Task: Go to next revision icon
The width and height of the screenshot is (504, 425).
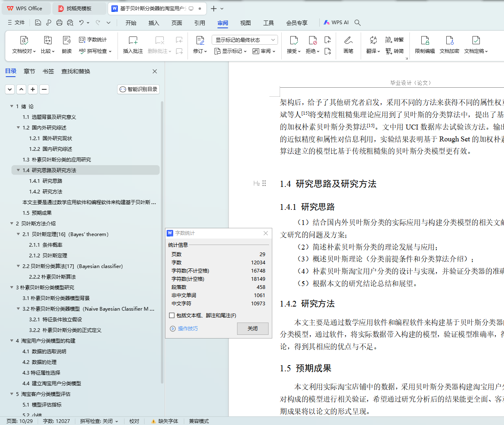Action: coord(328,51)
